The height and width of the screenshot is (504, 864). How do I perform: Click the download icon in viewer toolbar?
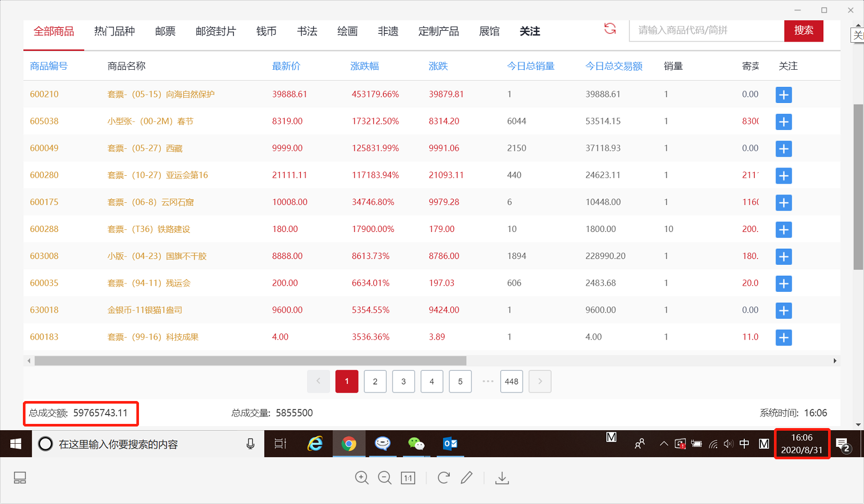(502, 477)
